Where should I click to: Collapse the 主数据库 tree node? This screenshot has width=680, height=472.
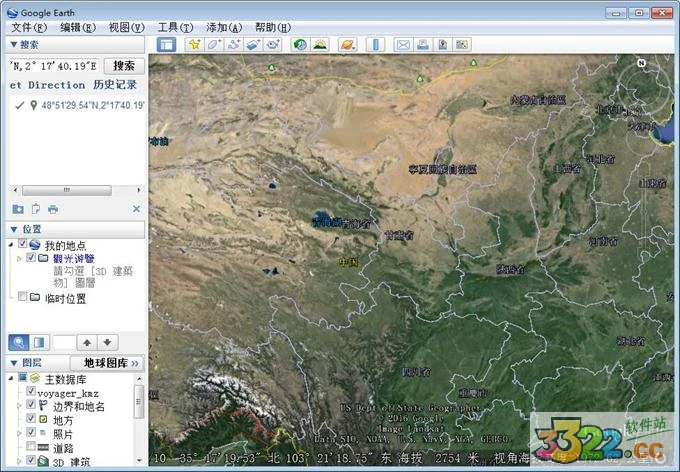coord(11,378)
